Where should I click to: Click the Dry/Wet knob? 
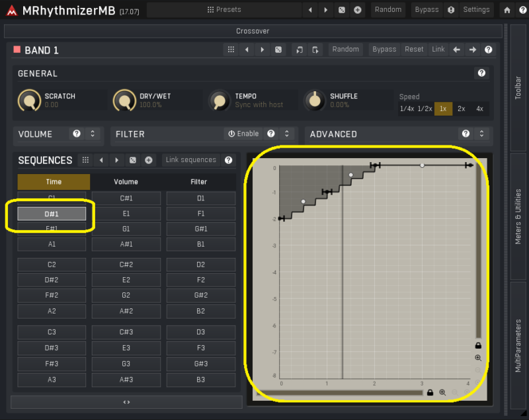click(x=124, y=101)
